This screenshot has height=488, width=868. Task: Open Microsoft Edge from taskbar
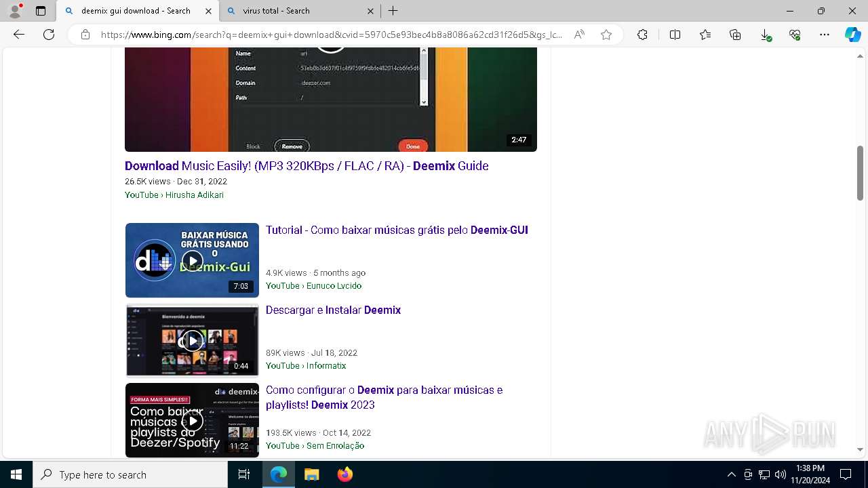coord(279,474)
